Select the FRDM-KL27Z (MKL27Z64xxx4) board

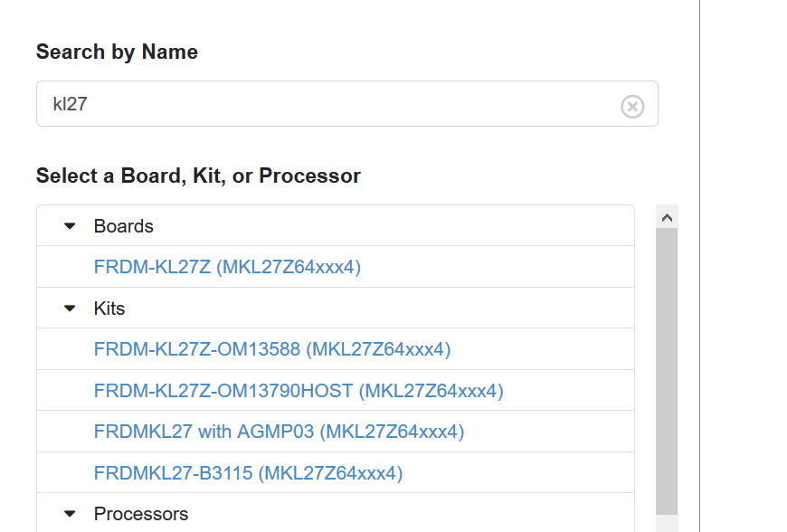click(x=227, y=267)
